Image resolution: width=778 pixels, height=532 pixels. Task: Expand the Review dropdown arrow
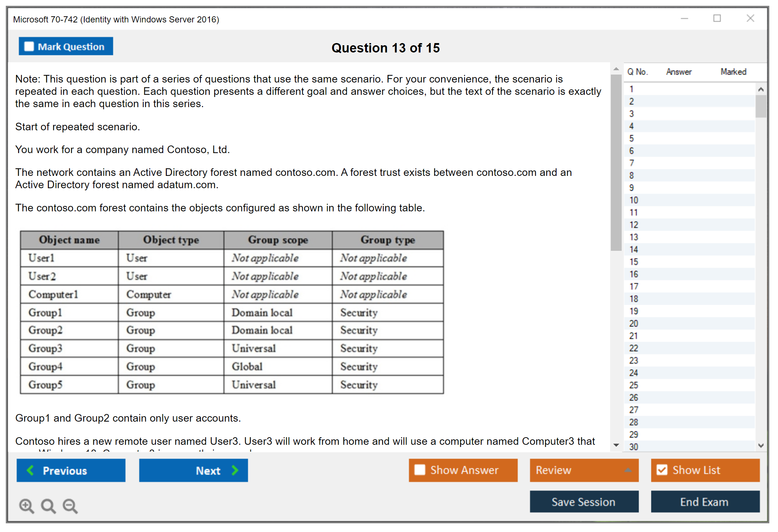[628, 470]
